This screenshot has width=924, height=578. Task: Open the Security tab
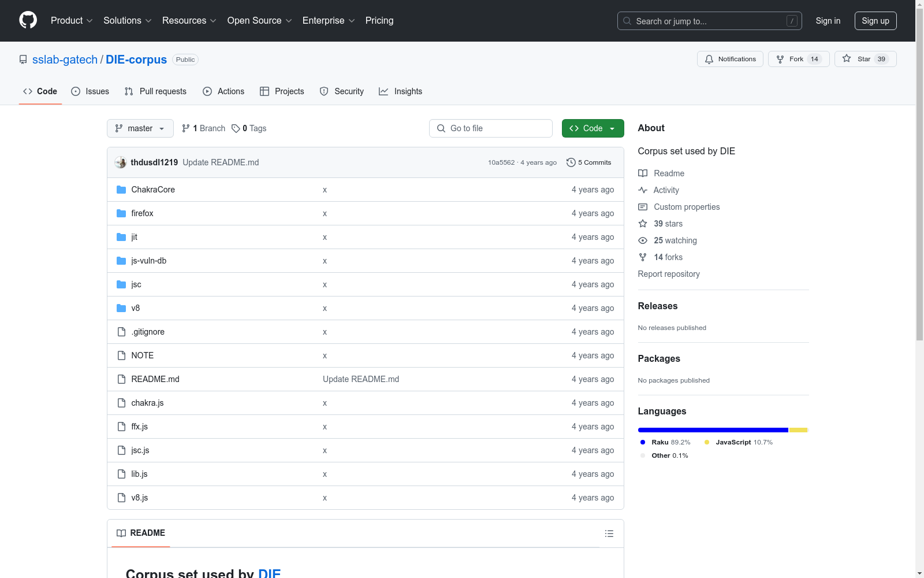342,91
